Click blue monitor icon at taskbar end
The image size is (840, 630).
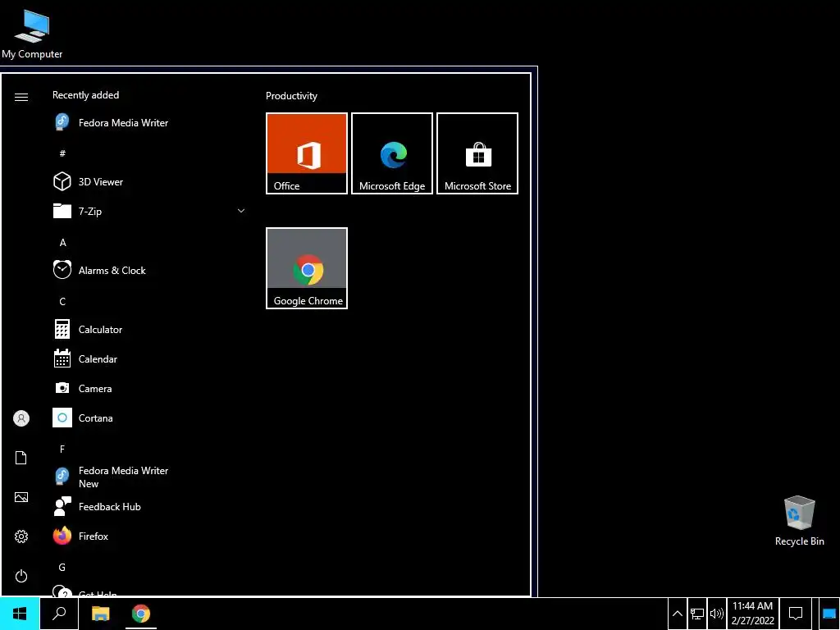[x=829, y=614]
